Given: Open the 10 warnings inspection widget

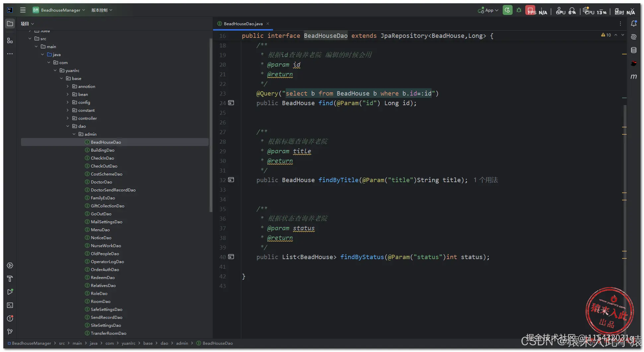Looking at the screenshot, I should point(606,35).
